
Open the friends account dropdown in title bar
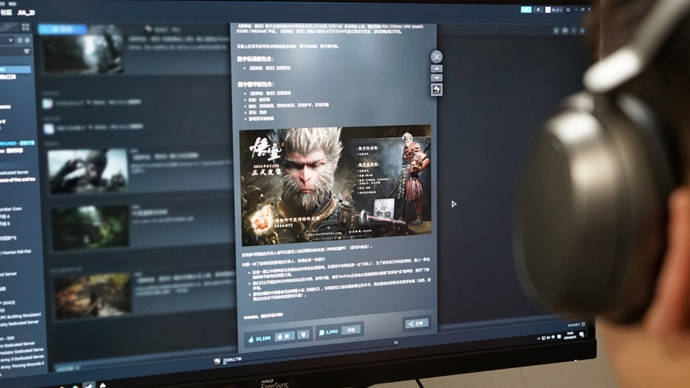point(553,10)
